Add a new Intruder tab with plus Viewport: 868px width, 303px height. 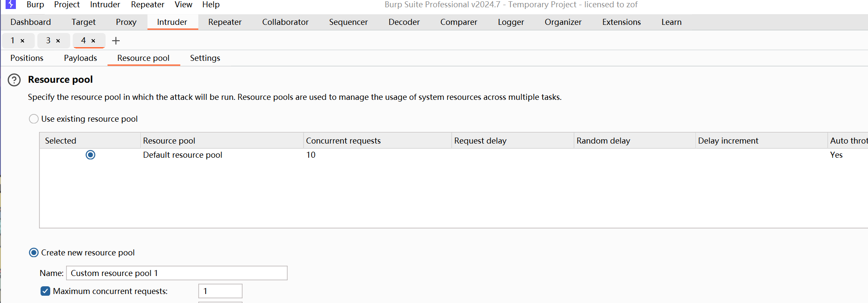(116, 41)
